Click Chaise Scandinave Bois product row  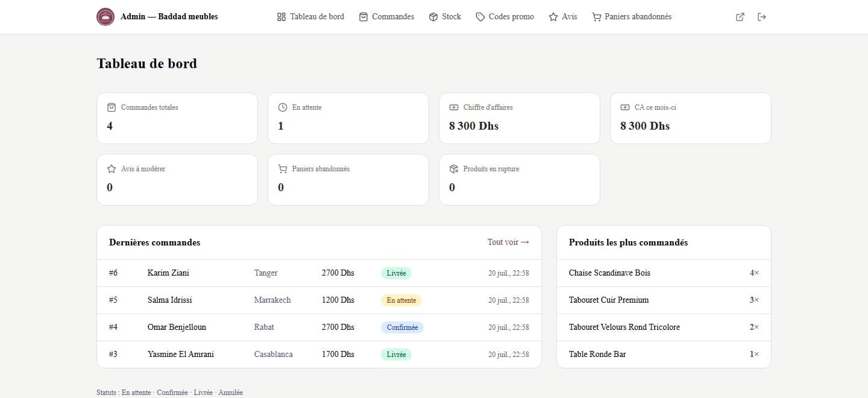pos(664,273)
